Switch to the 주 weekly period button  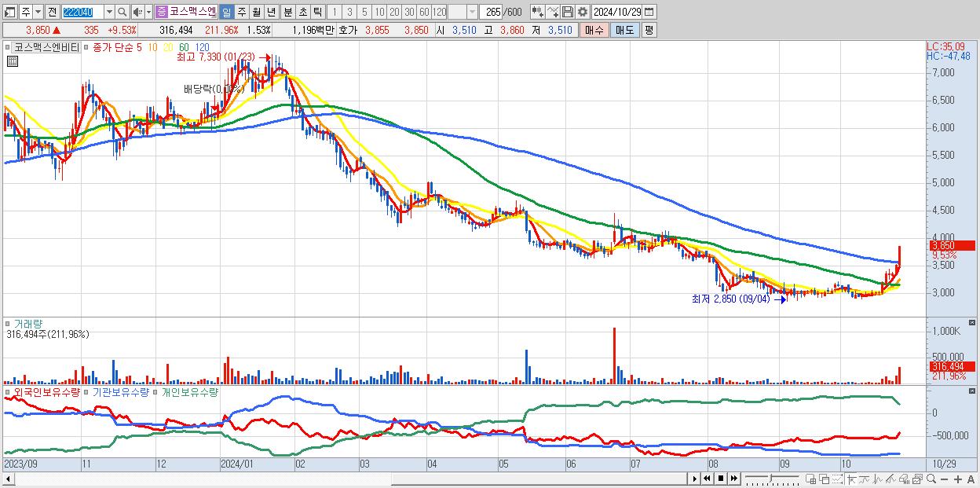tap(241, 12)
